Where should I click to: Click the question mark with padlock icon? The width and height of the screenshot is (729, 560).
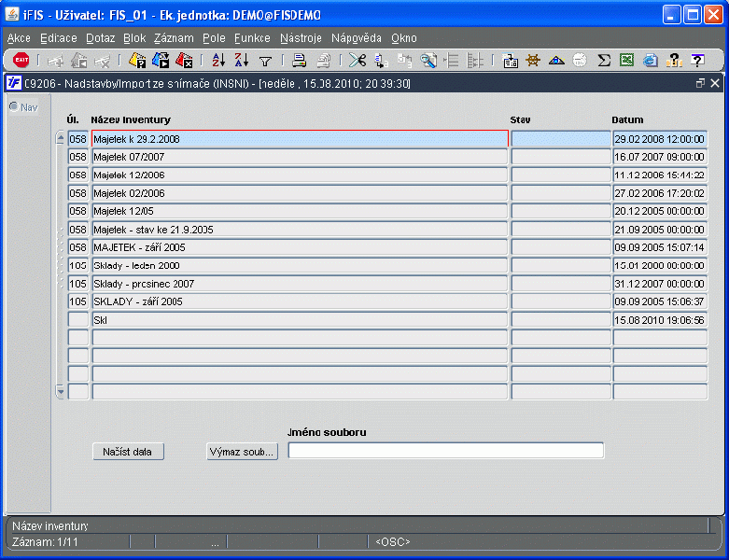click(674, 61)
